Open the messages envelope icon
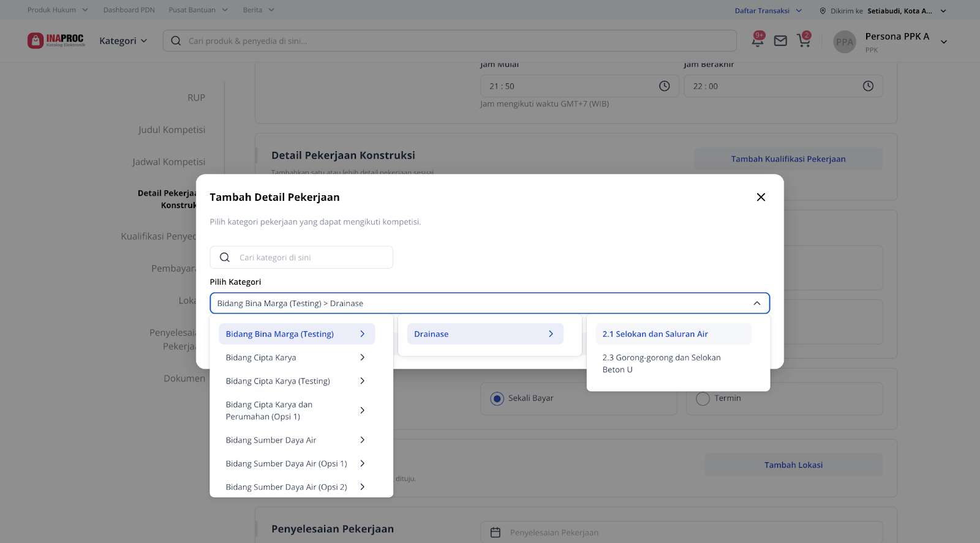980x543 pixels. point(780,41)
